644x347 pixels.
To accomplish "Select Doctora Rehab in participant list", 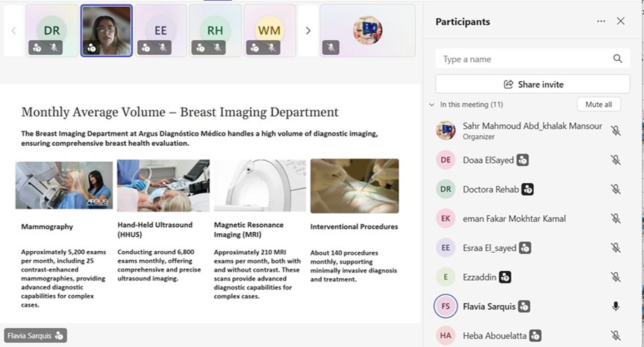I will (491, 189).
